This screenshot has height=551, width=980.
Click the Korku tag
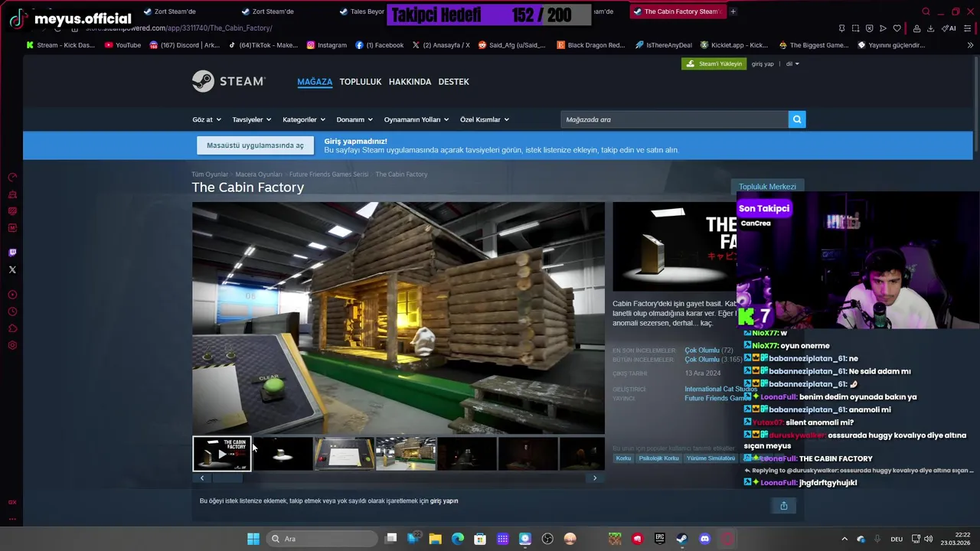point(623,458)
